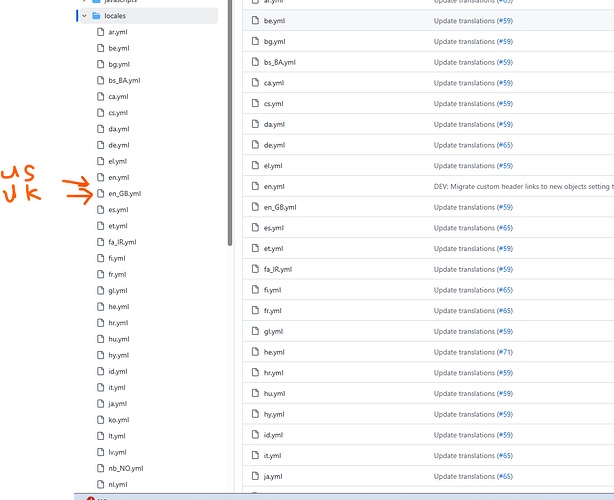Open ar.yml in the sidebar tree

point(118,32)
